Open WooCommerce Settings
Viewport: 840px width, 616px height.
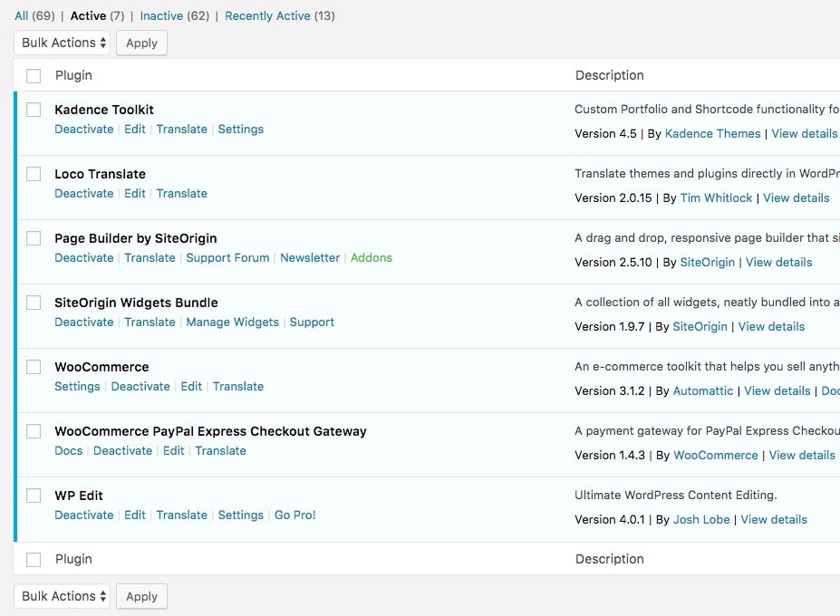point(77,386)
